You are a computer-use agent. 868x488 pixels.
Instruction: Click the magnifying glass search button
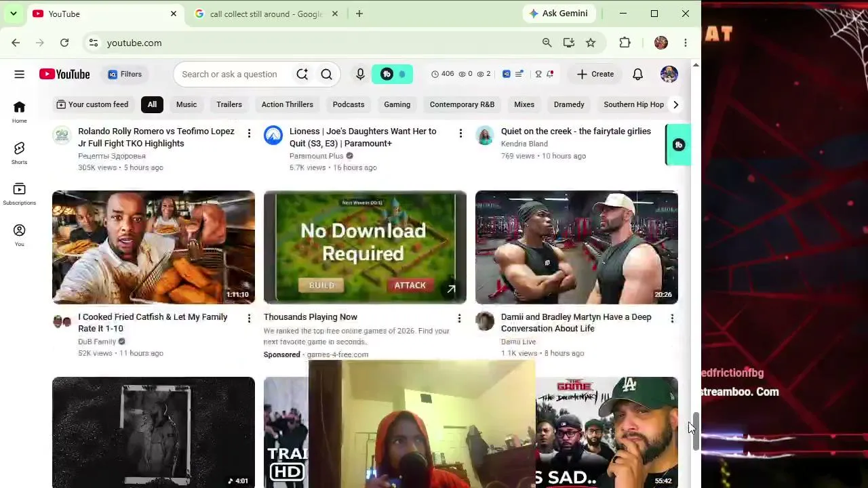click(326, 75)
